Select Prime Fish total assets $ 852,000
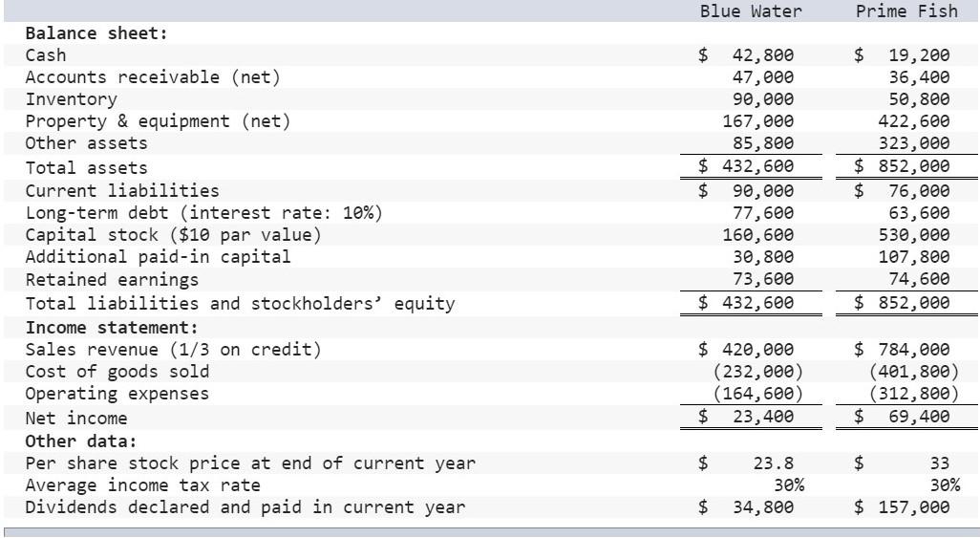 point(903,165)
